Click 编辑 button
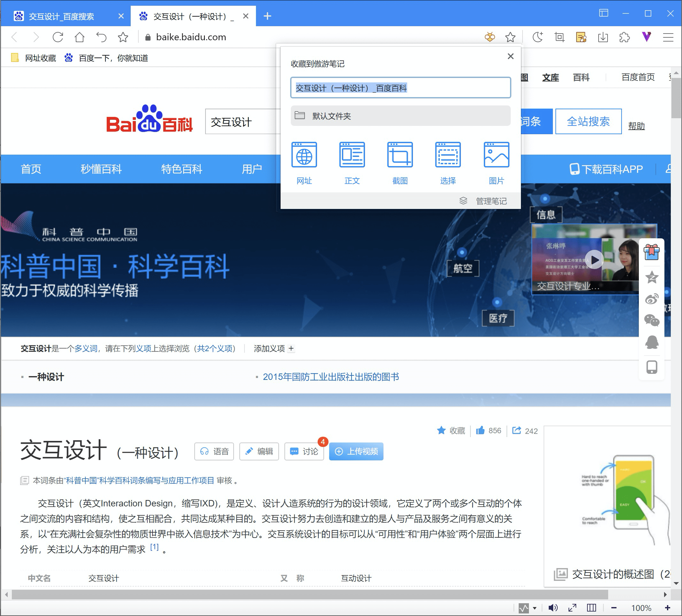The width and height of the screenshot is (682, 616). 259,451
